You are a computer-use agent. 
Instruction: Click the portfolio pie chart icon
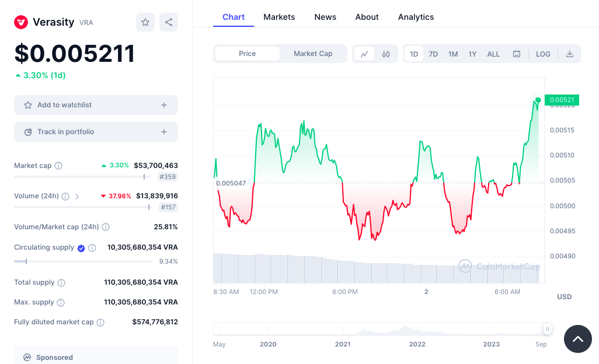click(28, 132)
